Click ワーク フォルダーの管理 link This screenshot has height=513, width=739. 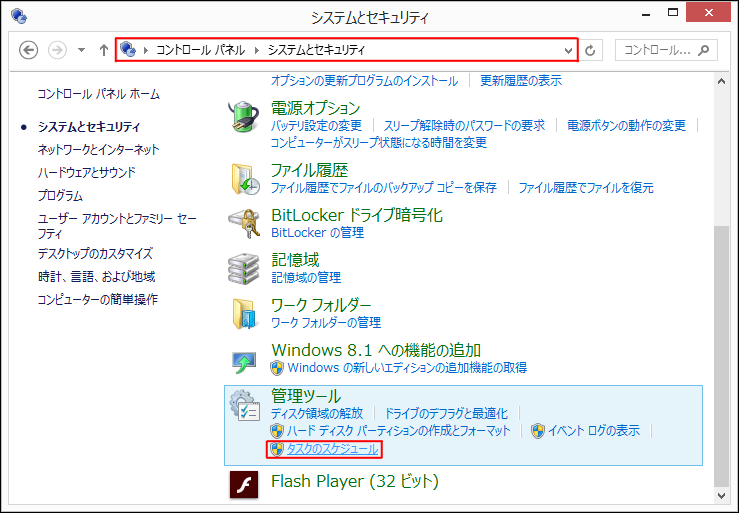click(x=326, y=323)
